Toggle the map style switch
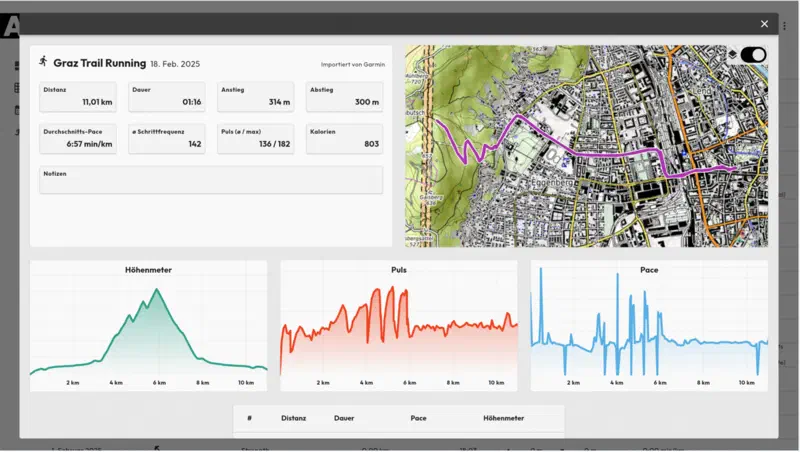 click(x=753, y=55)
